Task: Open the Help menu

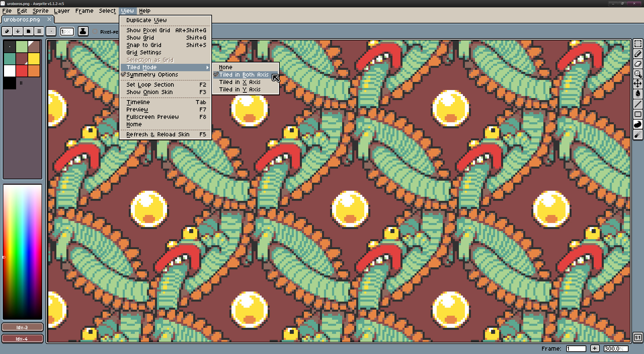Action: pos(145,10)
